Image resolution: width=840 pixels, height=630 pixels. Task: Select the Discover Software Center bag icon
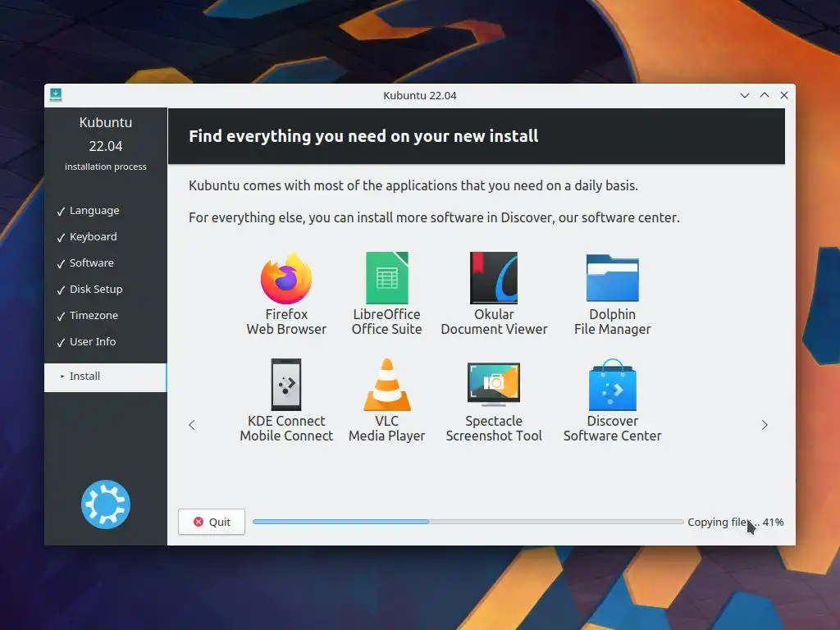(x=612, y=385)
